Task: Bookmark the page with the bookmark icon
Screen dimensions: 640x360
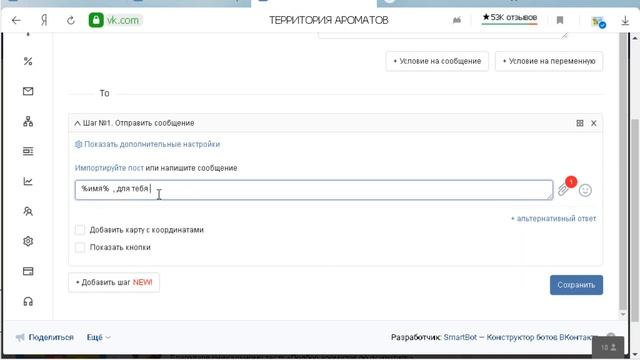Action: tap(560, 20)
